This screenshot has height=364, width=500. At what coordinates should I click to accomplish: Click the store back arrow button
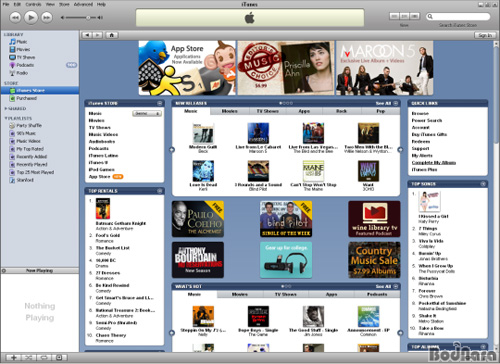[87, 35]
